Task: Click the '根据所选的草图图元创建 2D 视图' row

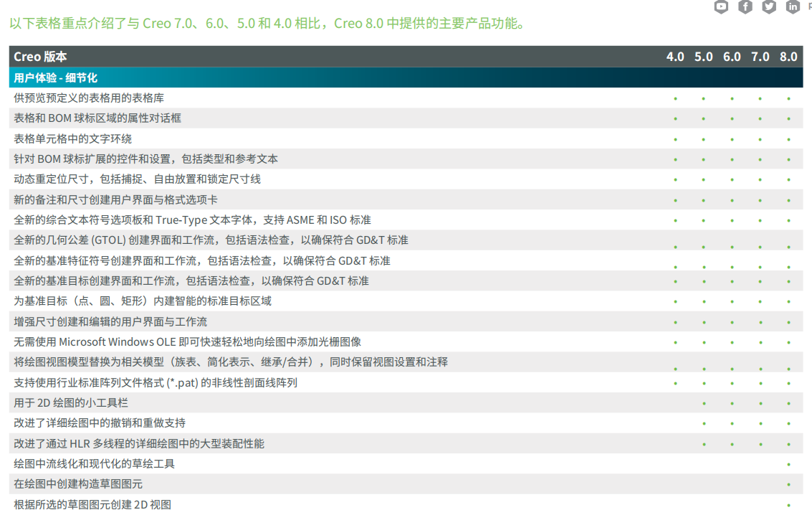Action: tap(92, 505)
